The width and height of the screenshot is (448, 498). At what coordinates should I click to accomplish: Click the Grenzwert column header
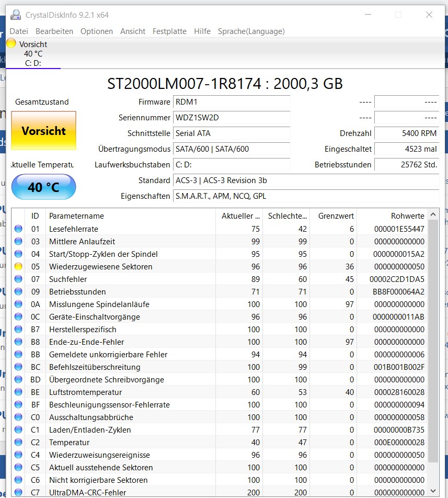coord(334,216)
